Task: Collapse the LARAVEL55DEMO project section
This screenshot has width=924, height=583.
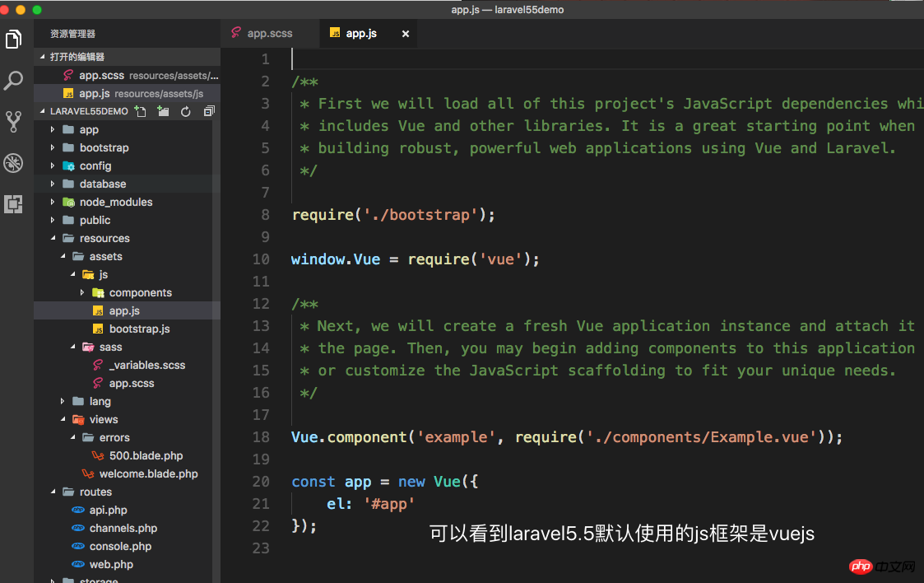Action: pyautogui.click(x=42, y=111)
